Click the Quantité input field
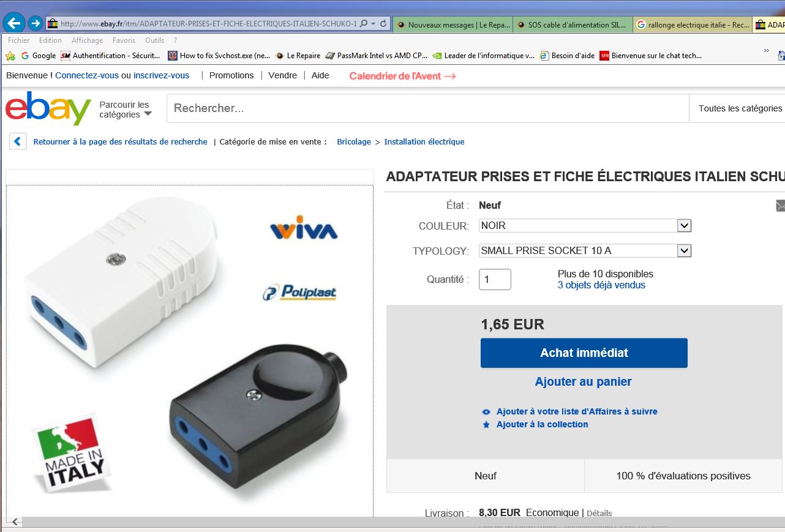Viewport: 785px width, 532px height. click(495, 279)
